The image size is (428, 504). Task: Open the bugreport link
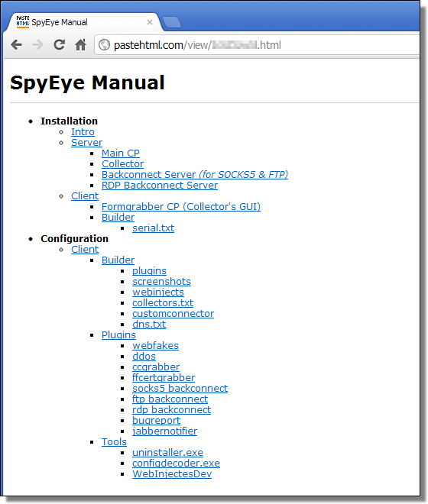pyautogui.click(x=156, y=420)
